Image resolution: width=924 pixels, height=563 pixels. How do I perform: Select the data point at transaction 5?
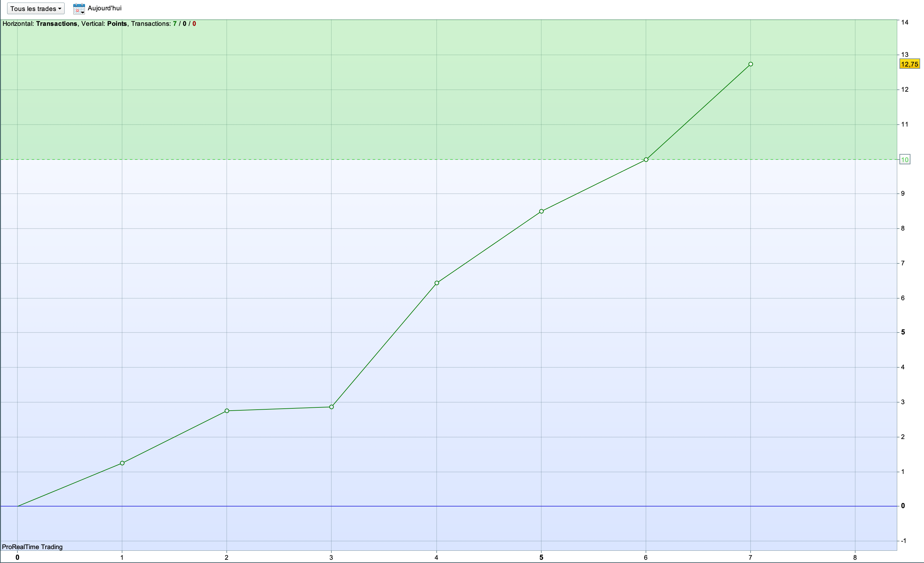click(x=541, y=211)
